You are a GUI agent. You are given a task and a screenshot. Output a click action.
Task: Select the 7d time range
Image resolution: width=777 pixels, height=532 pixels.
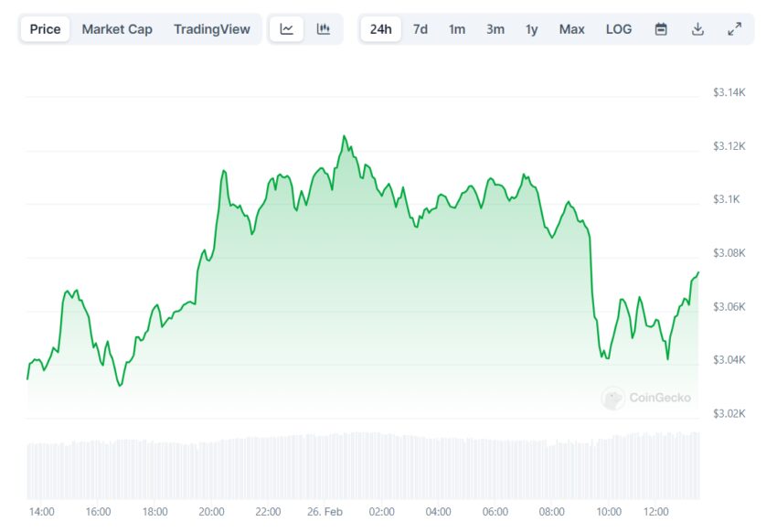coord(420,29)
